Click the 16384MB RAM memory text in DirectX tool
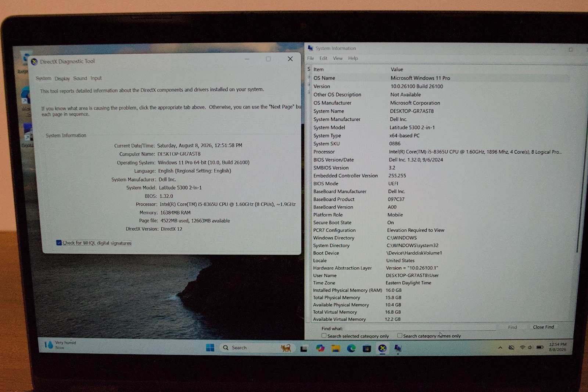 pyautogui.click(x=175, y=213)
